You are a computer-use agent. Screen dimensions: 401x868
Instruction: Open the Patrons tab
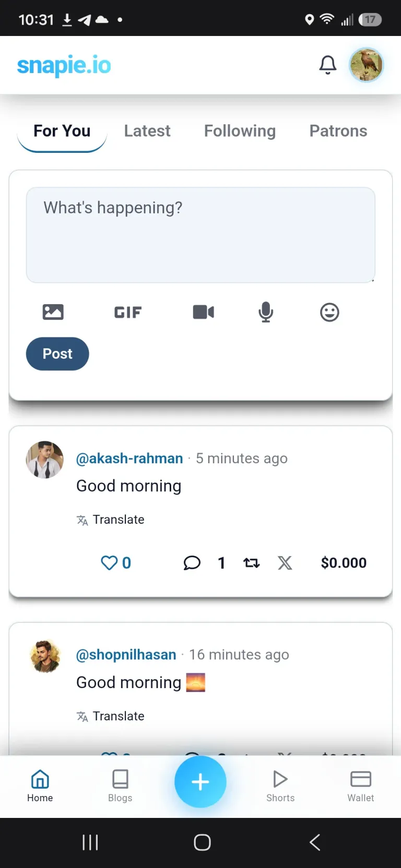[338, 131]
